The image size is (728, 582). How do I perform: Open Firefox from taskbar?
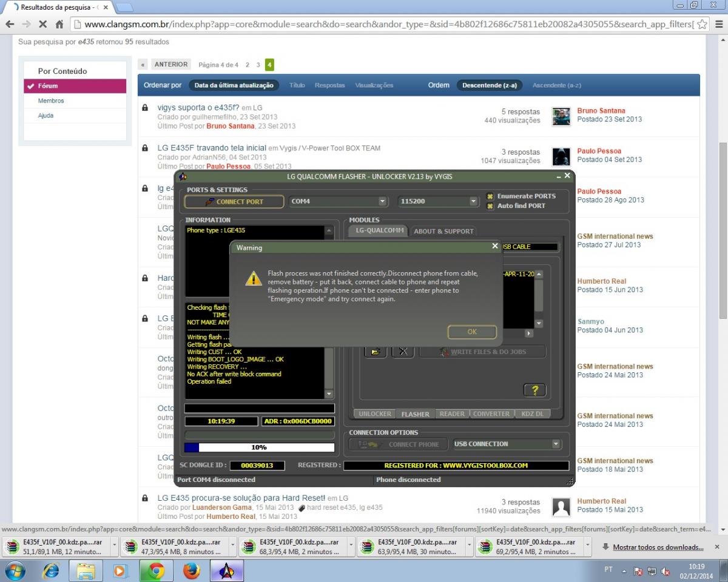click(191, 571)
